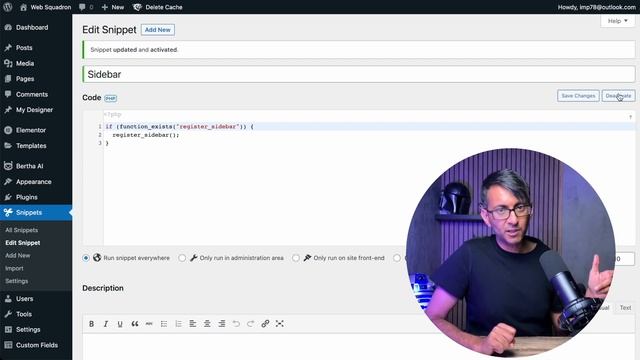Insert a numbered list
This screenshot has height=360, width=640.
pyautogui.click(x=178, y=324)
